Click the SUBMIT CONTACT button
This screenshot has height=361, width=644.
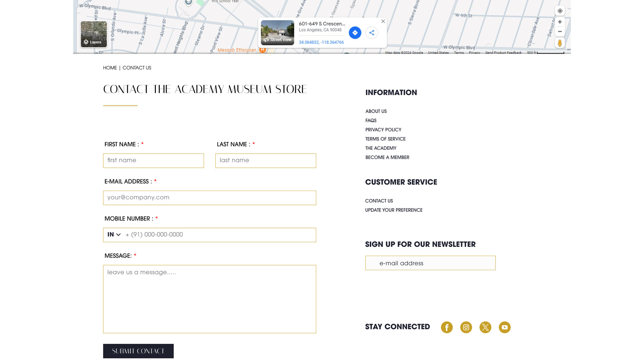[138, 351]
